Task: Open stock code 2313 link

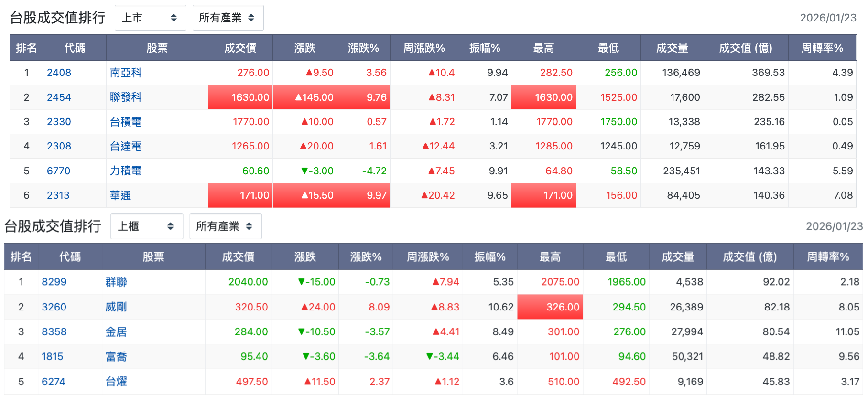Action: click(x=58, y=195)
